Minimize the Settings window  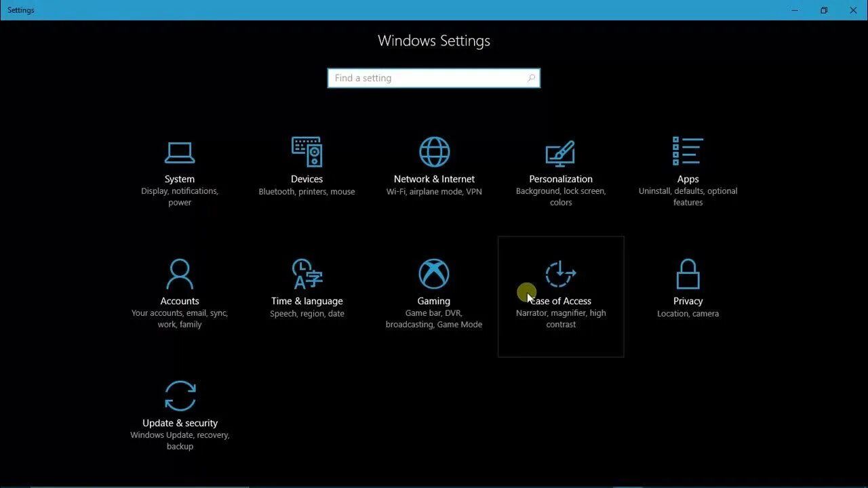point(795,10)
